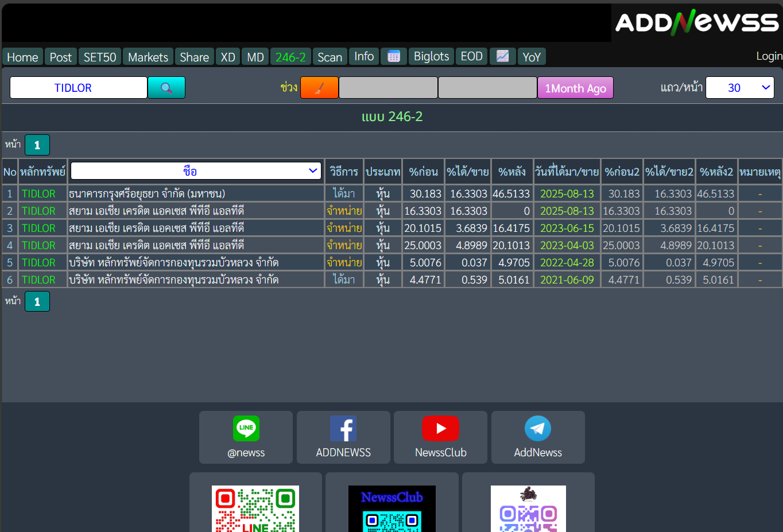Click the NewssClub QR code image
This screenshot has height=532, width=783.
tap(392, 508)
